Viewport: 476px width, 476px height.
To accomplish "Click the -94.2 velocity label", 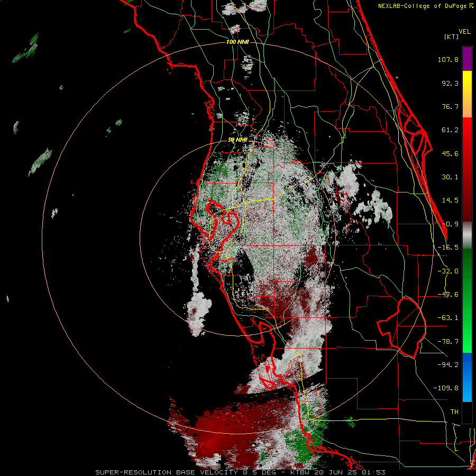I will (448, 364).
